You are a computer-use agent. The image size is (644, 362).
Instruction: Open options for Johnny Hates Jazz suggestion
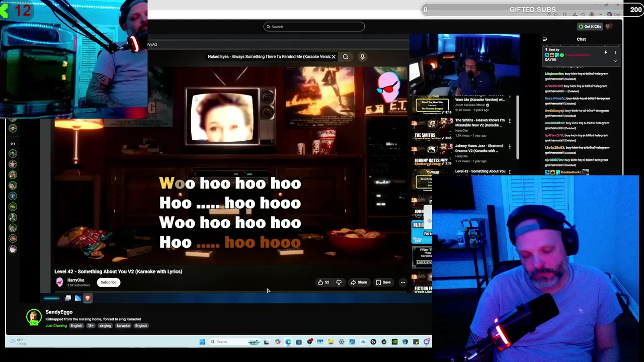click(510, 147)
